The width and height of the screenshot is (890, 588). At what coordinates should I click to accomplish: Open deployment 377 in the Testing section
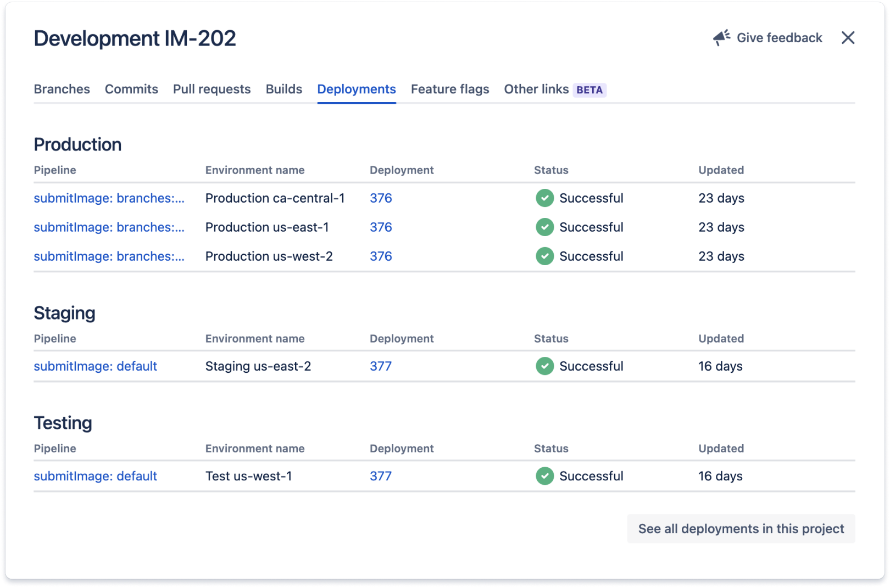(x=381, y=476)
